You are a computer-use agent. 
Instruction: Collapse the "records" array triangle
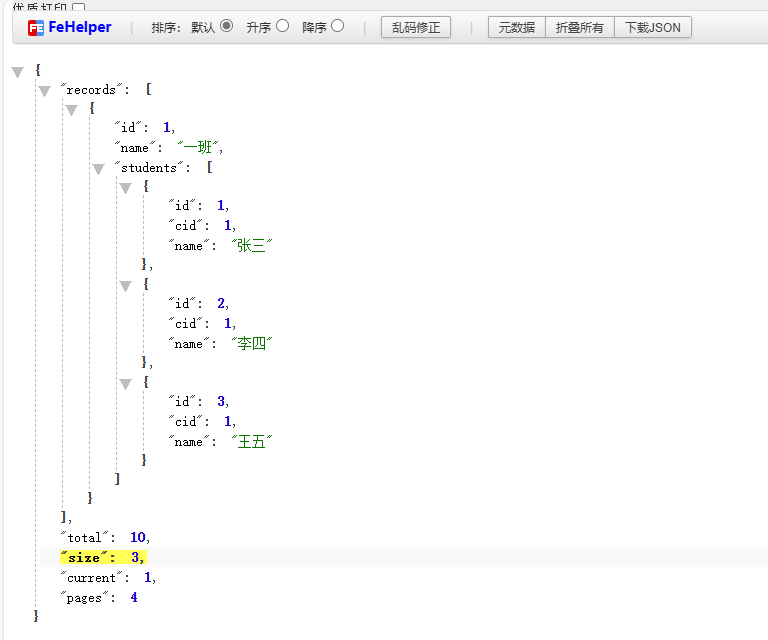coord(44,91)
